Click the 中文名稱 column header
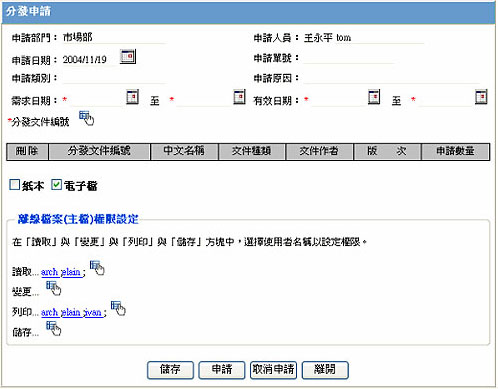 [184, 152]
